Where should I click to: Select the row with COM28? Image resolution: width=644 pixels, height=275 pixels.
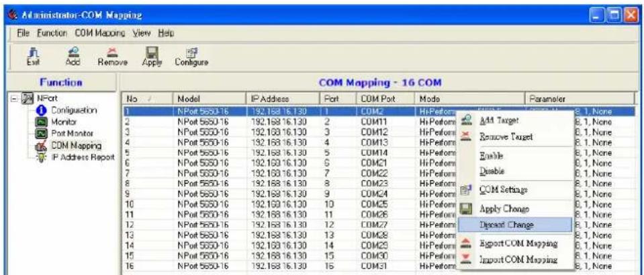coord(378,234)
